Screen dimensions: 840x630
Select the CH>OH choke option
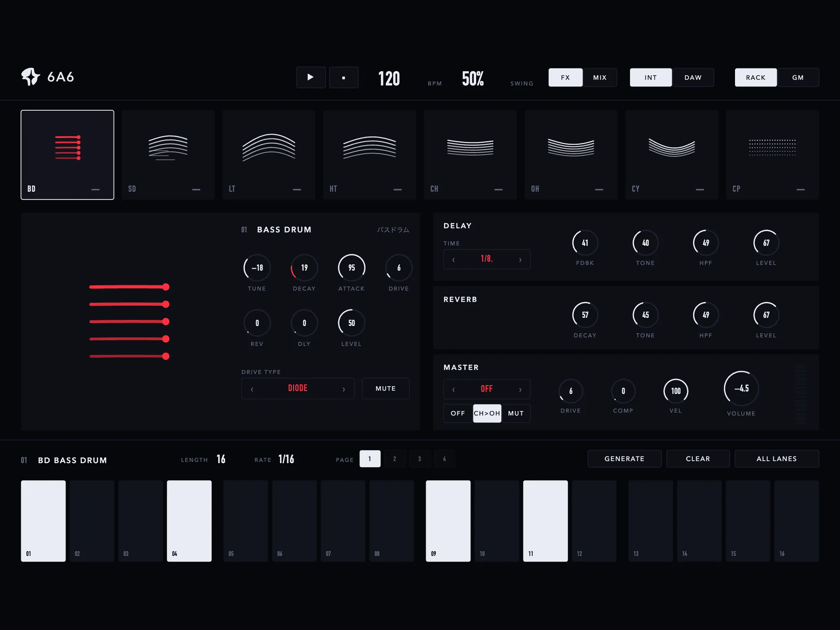click(x=487, y=413)
